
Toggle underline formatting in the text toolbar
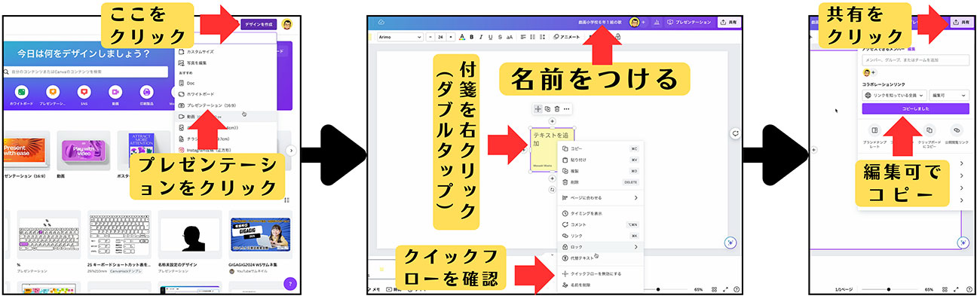tap(490, 36)
